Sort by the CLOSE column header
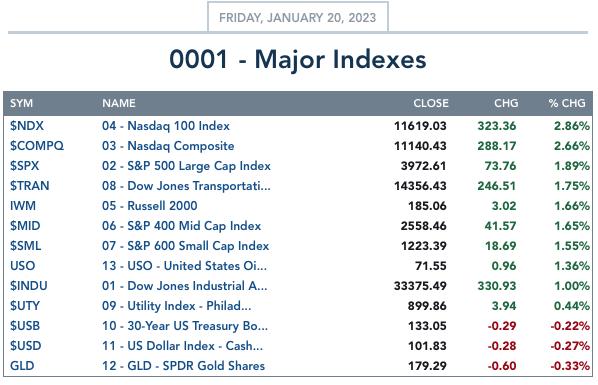598x385 pixels. 431,103
